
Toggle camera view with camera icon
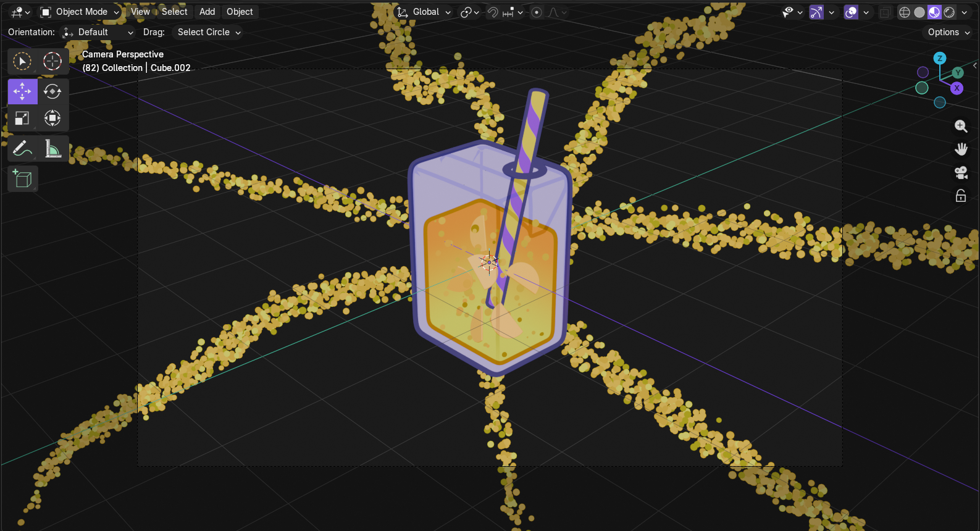(x=961, y=173)
